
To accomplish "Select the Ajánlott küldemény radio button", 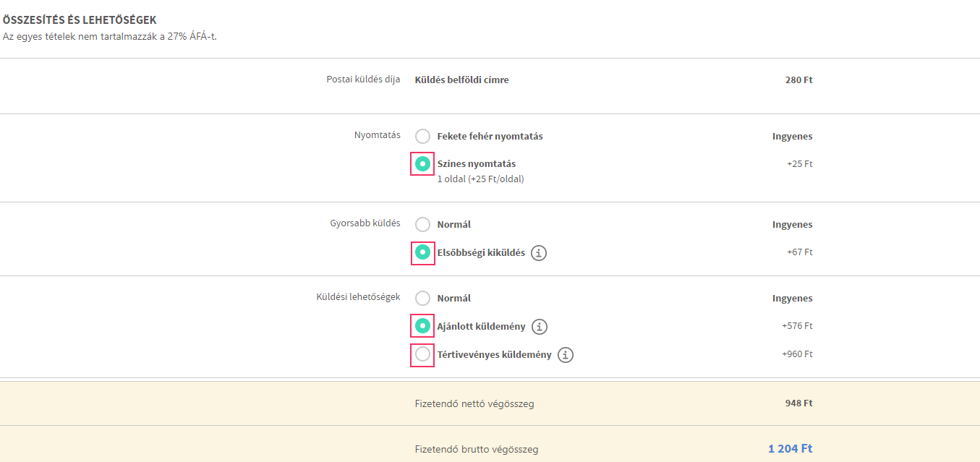I will tap(422, 326).
